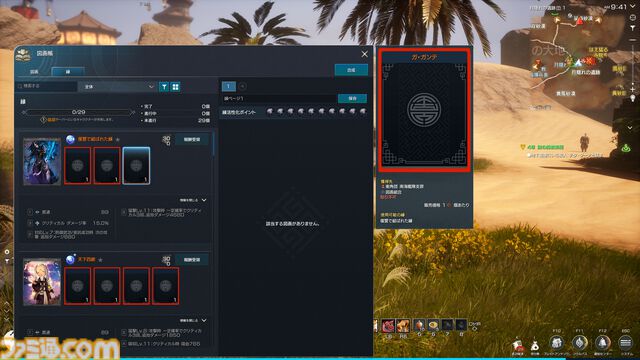Open the category dropdown beside the search field
This screenshot has width=640, height=360.
coord(118,87)
